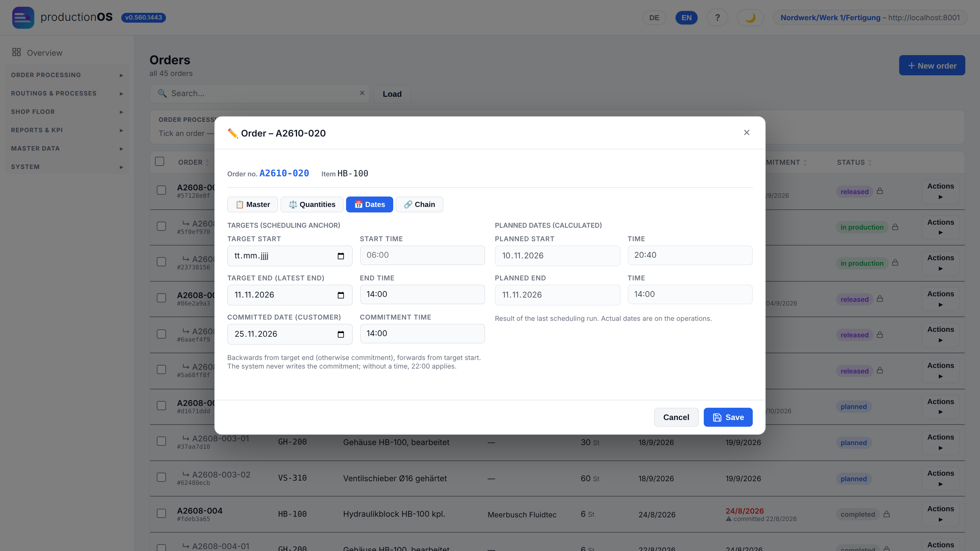Cancel the order dialog

pos(676,417)
